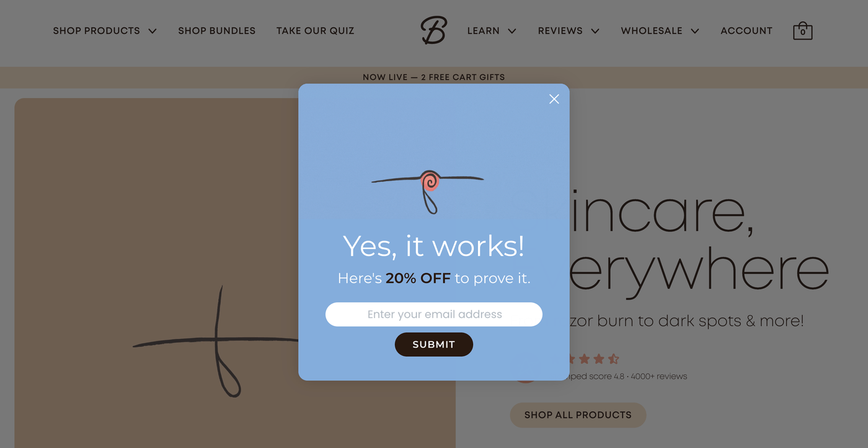Click the Wholesale menu label
This screenshot has width=868, height=448.
tap(652, 31)
